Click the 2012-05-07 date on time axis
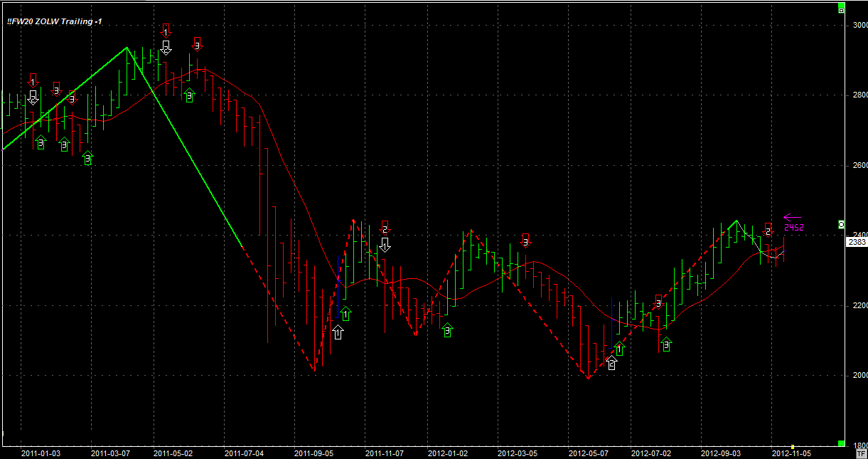The width and height of the screenshot is (868, 459). point(589,453)
